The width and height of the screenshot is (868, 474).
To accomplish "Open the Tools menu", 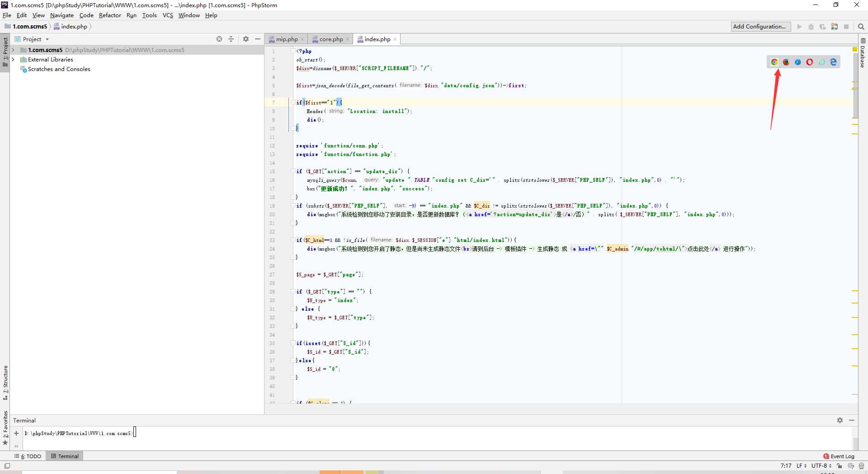I will coord(149,15).
